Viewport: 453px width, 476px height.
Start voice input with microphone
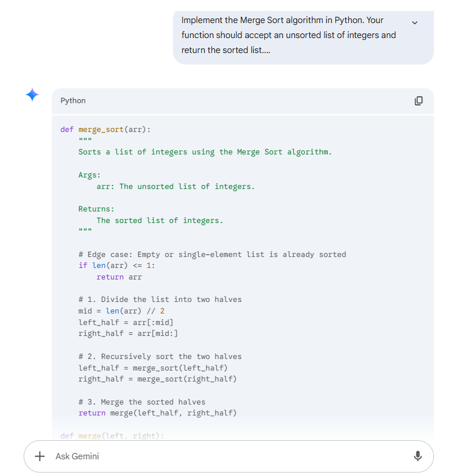(418, 456)
